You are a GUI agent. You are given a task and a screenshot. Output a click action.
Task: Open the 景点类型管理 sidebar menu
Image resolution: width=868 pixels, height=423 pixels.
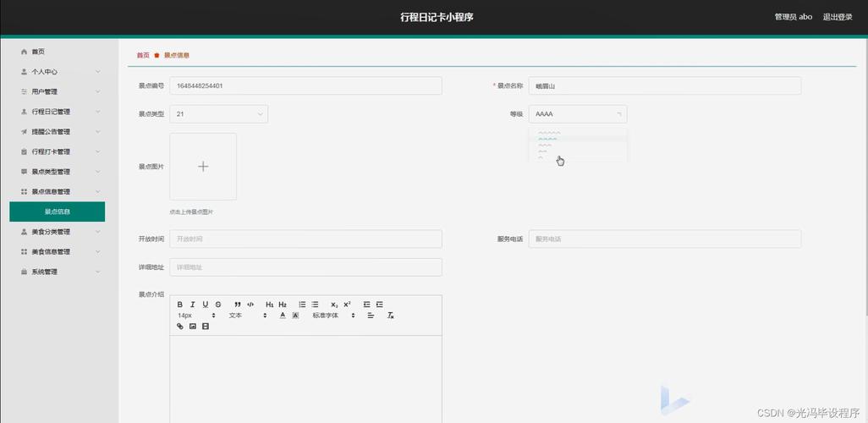[x=58, y=172]
